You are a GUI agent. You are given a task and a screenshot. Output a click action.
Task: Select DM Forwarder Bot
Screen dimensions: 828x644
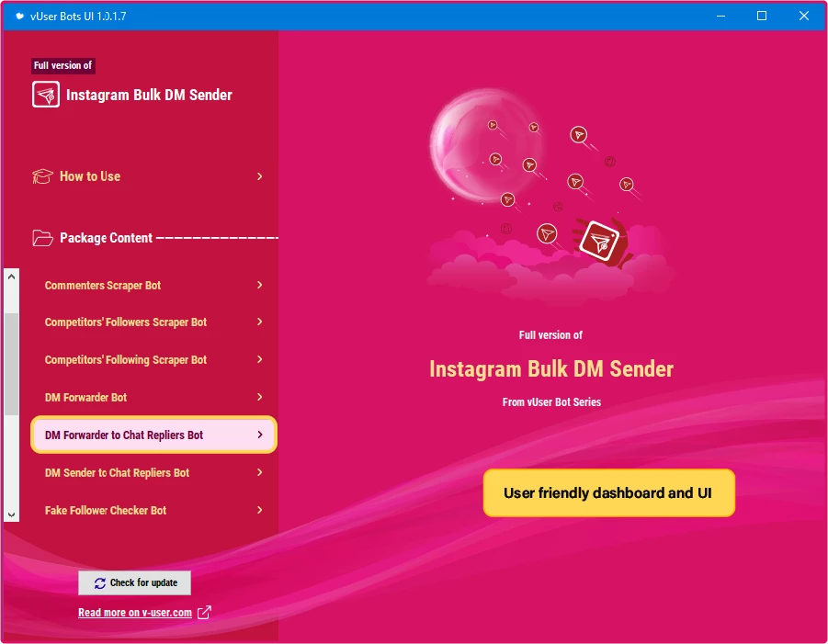click(153, 397)
